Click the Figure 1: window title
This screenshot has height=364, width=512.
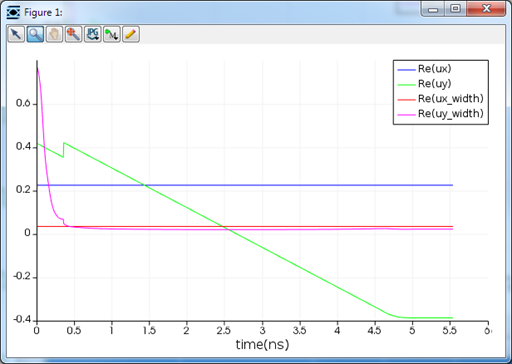click(x=43, y=13)
